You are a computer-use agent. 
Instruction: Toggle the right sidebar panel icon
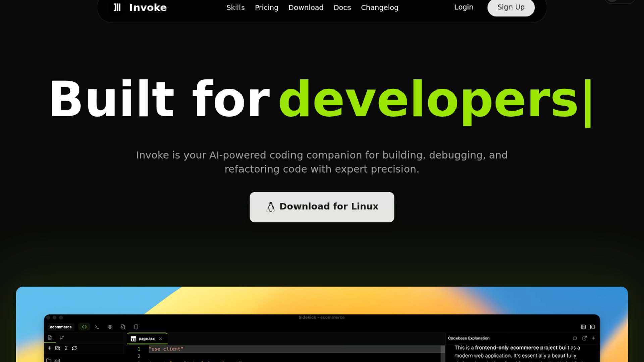pos(592,327)
